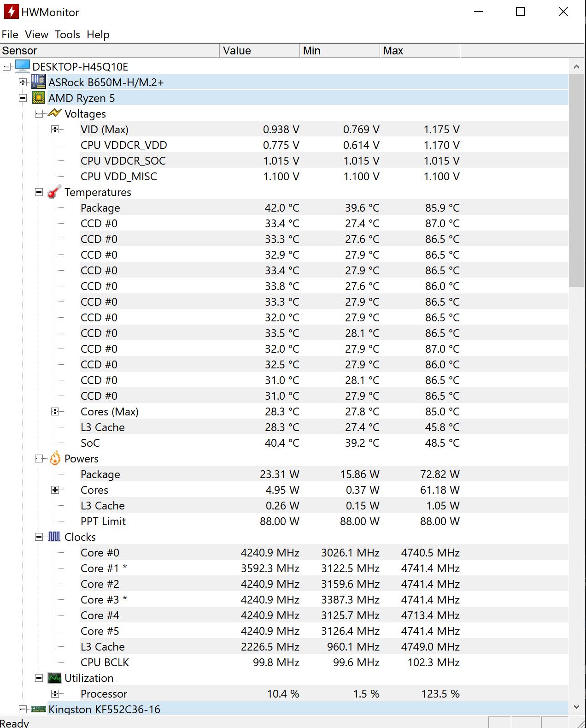Click the Kingston memory module icon

pyautogui.click(x=39, y=709)
